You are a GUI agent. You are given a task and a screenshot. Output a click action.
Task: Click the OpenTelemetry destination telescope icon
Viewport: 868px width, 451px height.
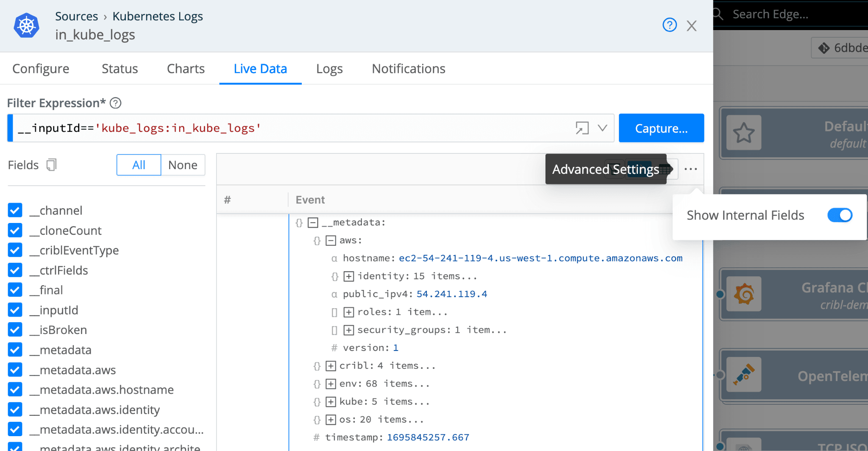pyautogui.click(x=744, y=375)
